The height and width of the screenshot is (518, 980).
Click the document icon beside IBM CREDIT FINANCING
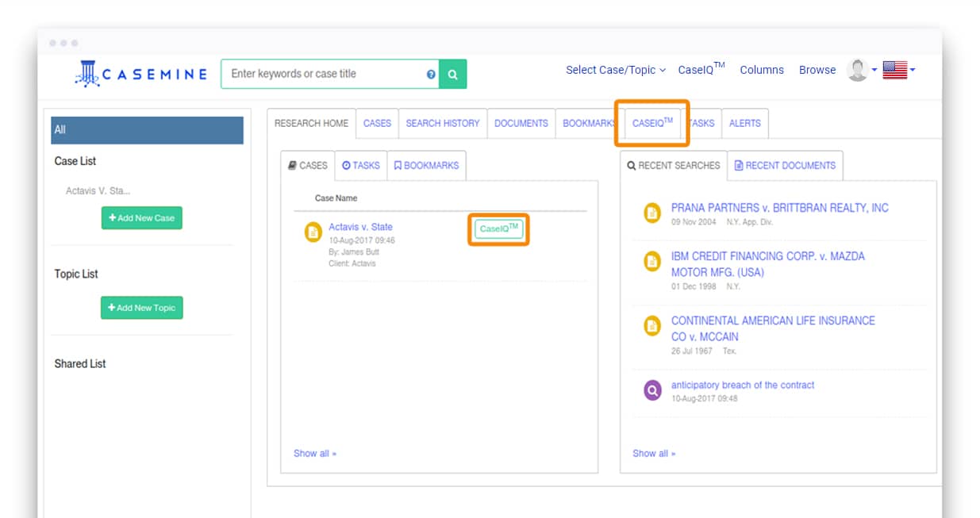coord(652,261)
